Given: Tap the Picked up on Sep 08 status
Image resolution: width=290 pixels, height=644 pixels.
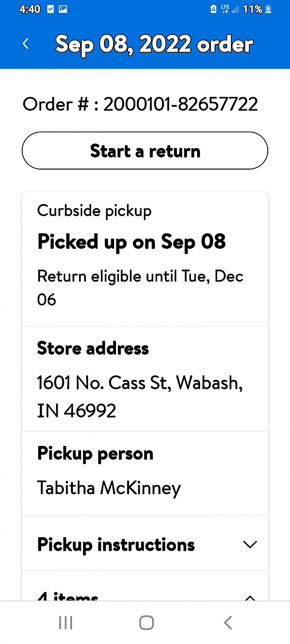Looking at the screenshot, I should pos(131,242).
